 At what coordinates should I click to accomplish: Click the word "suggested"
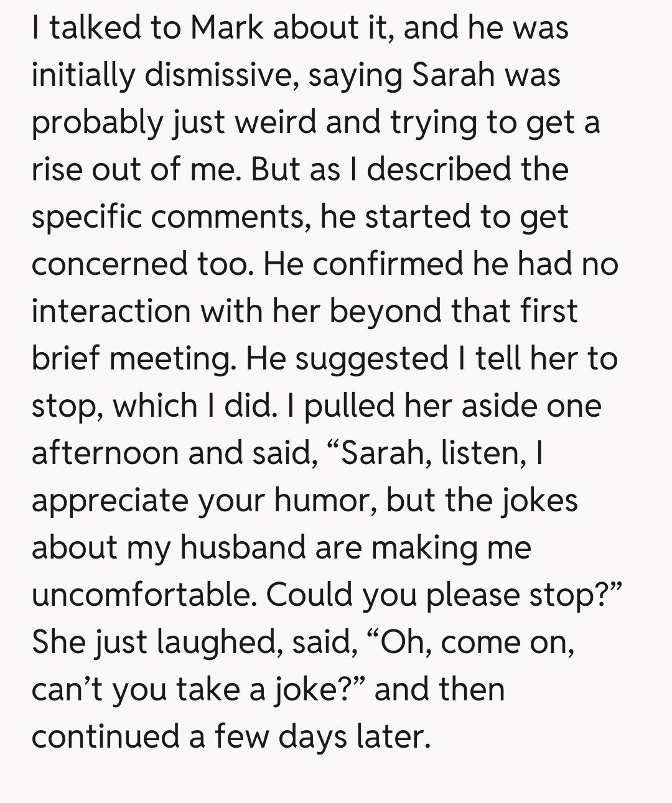[371, 359]
